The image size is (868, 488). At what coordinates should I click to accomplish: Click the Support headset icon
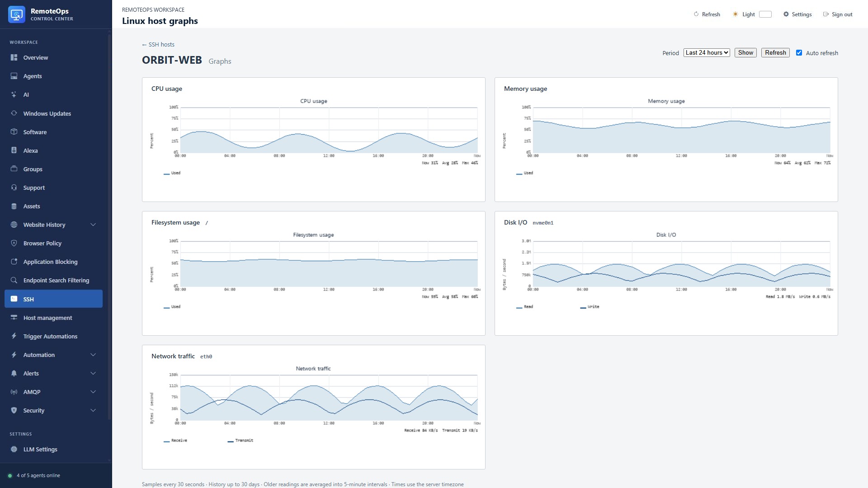[x=14, y=188]
